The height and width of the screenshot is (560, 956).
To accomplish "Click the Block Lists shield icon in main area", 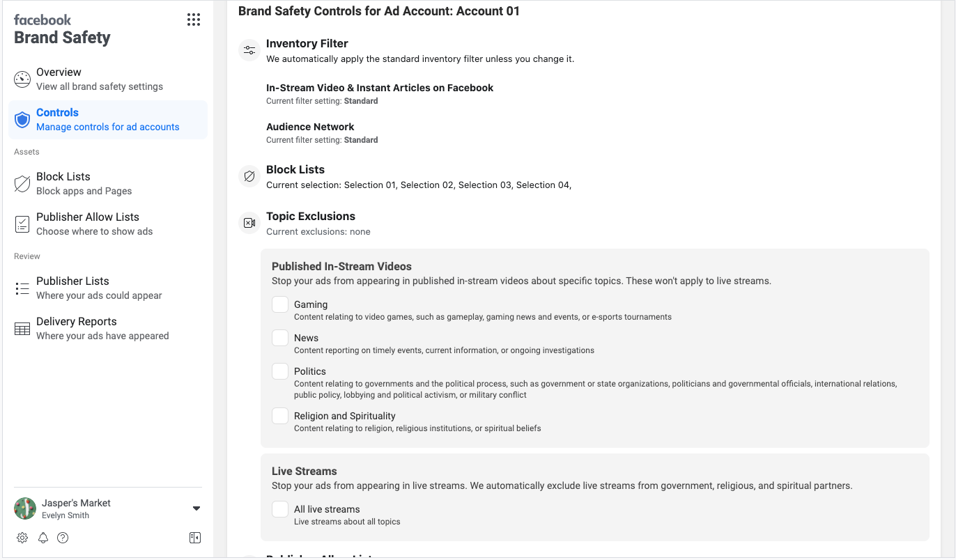I will coord(249,176).
